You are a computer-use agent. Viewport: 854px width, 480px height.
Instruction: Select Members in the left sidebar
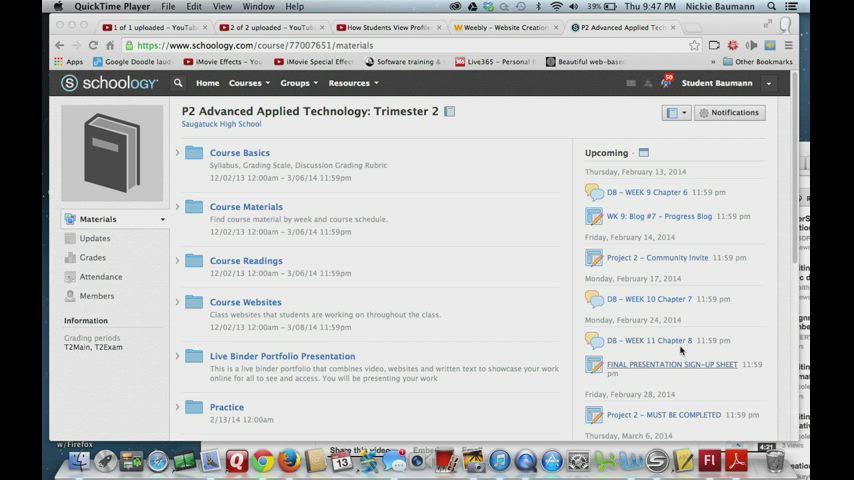(97, 296)
